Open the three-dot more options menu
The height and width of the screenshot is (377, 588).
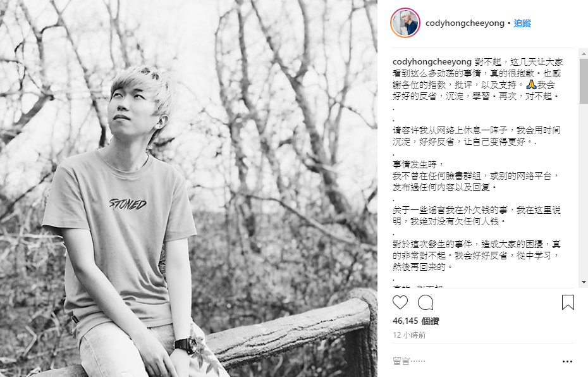pos(567,361)
